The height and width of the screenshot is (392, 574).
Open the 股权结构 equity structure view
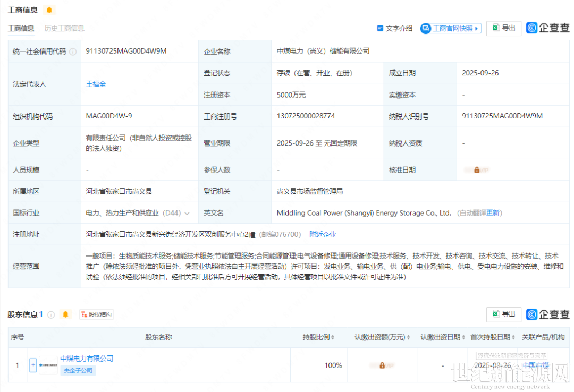click(x=96, y=314)
